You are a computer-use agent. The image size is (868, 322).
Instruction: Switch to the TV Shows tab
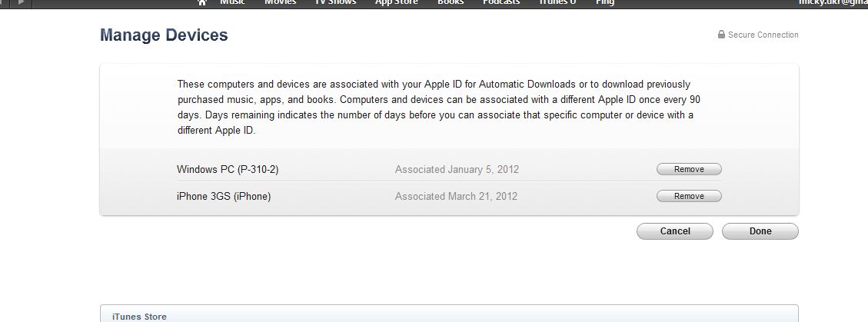[x=336, y=2]
